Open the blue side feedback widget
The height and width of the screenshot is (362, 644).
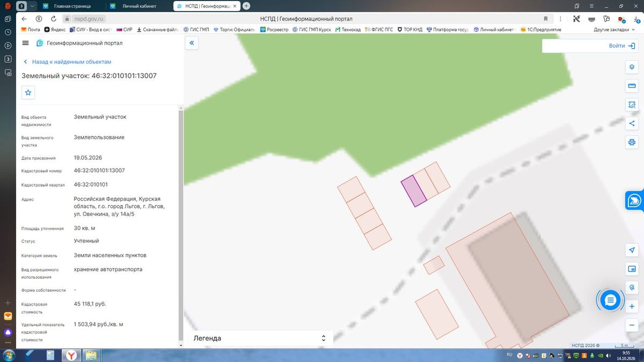pos(634,200)
